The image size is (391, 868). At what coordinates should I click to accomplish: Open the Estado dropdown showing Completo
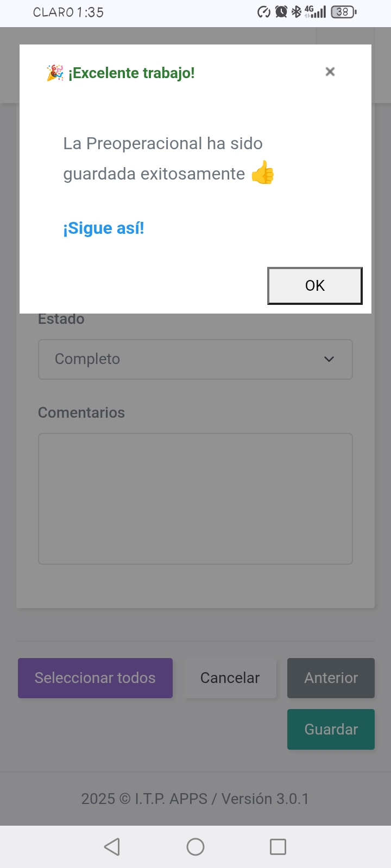195,359
